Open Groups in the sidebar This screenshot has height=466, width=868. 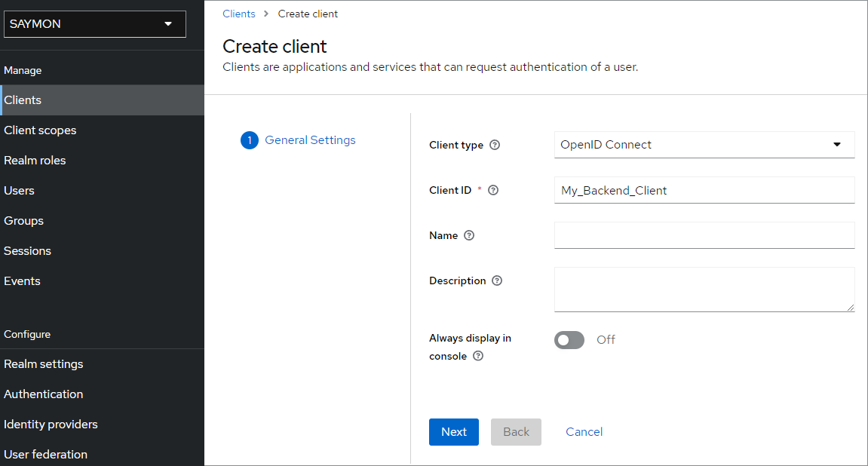pyautogui.click(x=102, y=221)
